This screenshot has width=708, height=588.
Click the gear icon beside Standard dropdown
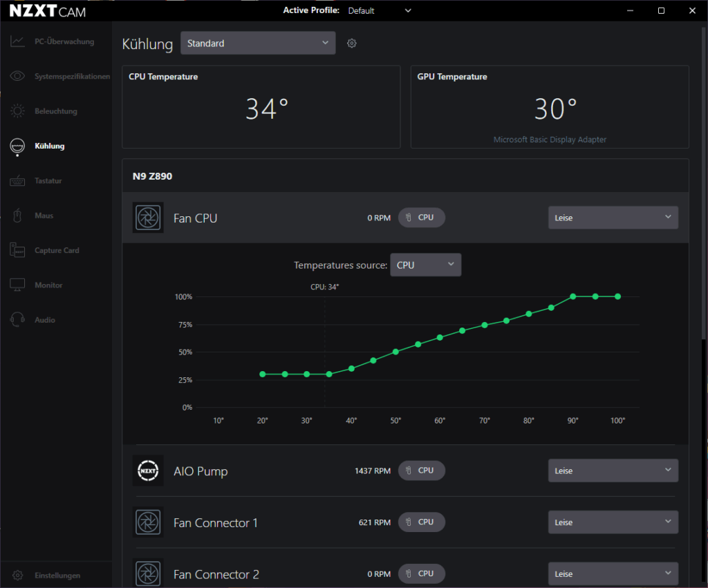coord(352,44)
